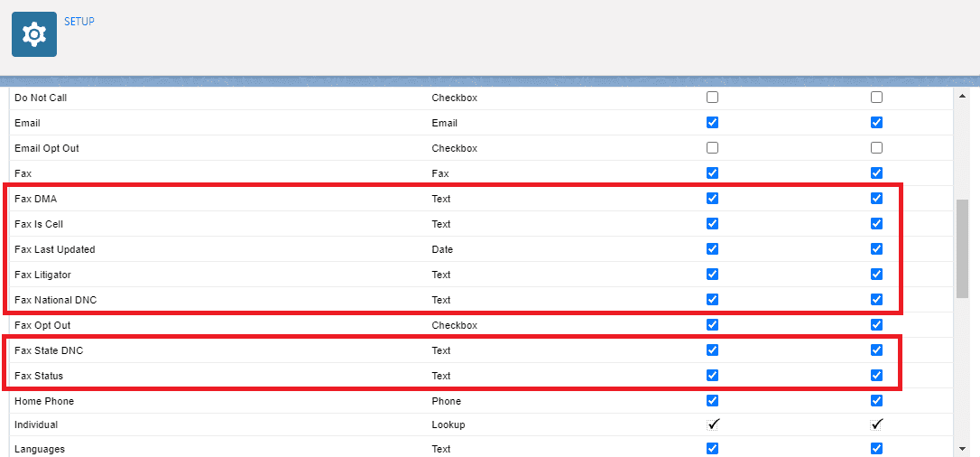Click the vertical scrollbar thumb
This screenshot has width=980, height=457.
pyautogui.click(x=962, y=248)
